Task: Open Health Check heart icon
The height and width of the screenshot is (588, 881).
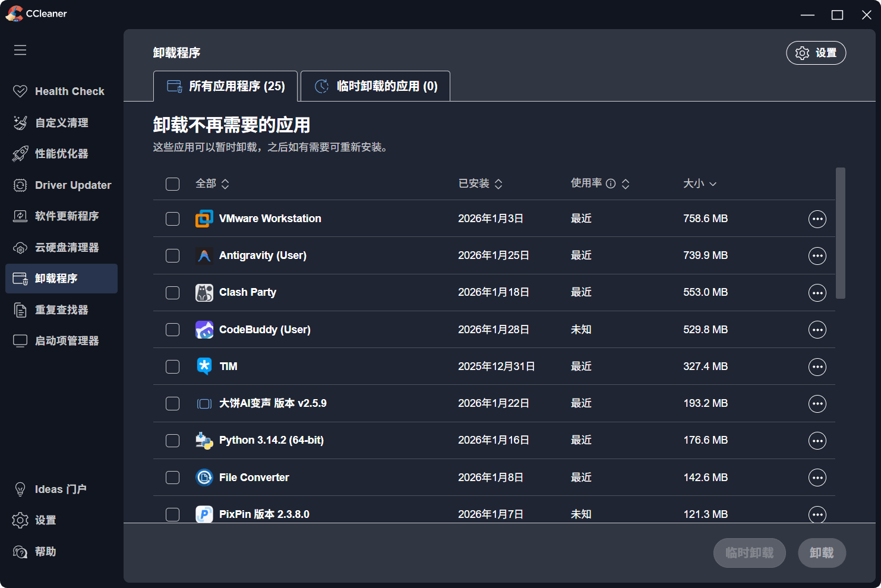Action: click(20, 91)
